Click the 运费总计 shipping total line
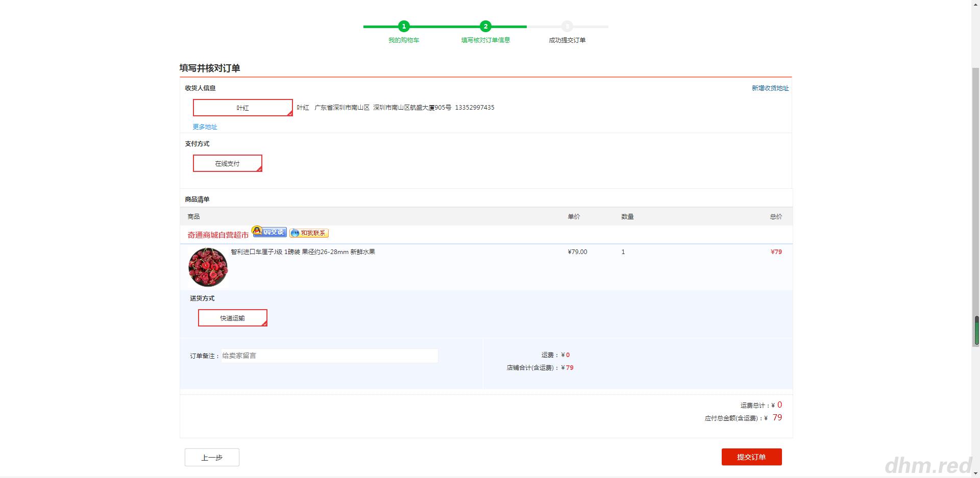The width and height of the screenshot is (980, 478). tap(761, 405)
